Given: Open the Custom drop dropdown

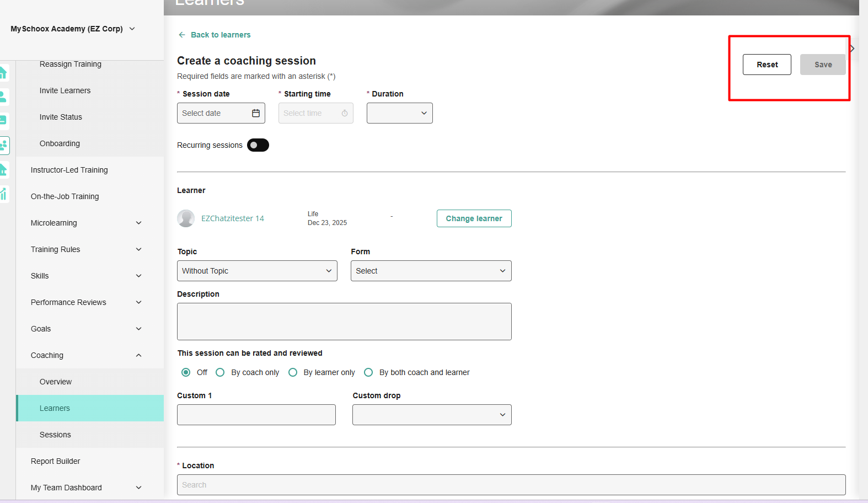Looking at the screenshot, I should (432, 415).
